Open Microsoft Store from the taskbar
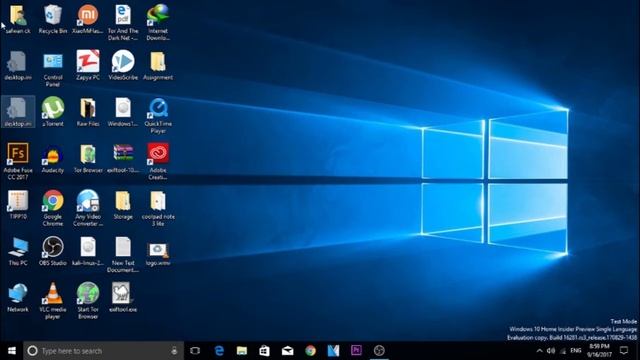Image resolution: width=640 pixels, height=360 pixels. coord(264,351)
